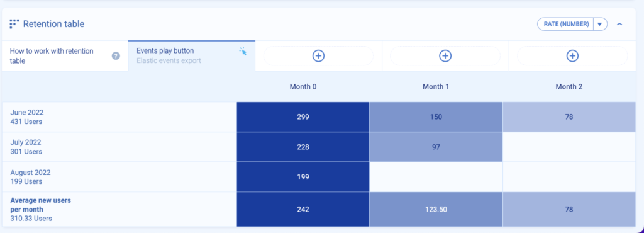Select Events play button tab
The height and width of the screenshot is (233, 644).
tap(191, 56)
